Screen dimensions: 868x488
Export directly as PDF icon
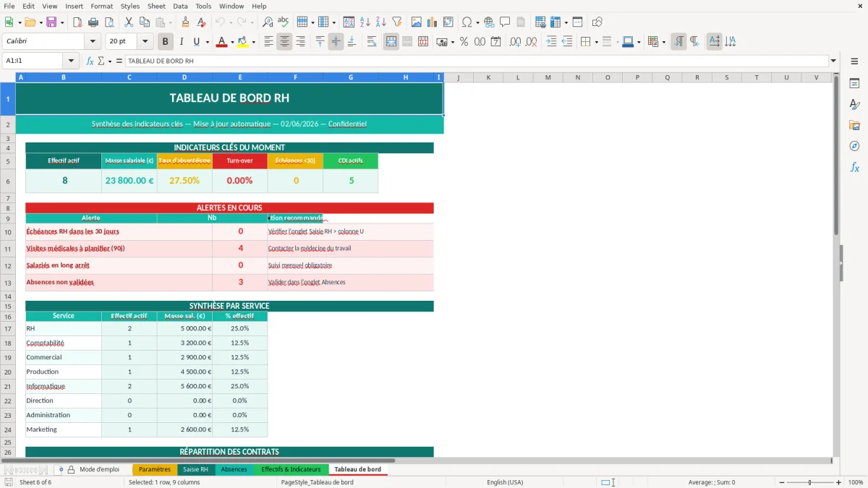coord(79,22)
